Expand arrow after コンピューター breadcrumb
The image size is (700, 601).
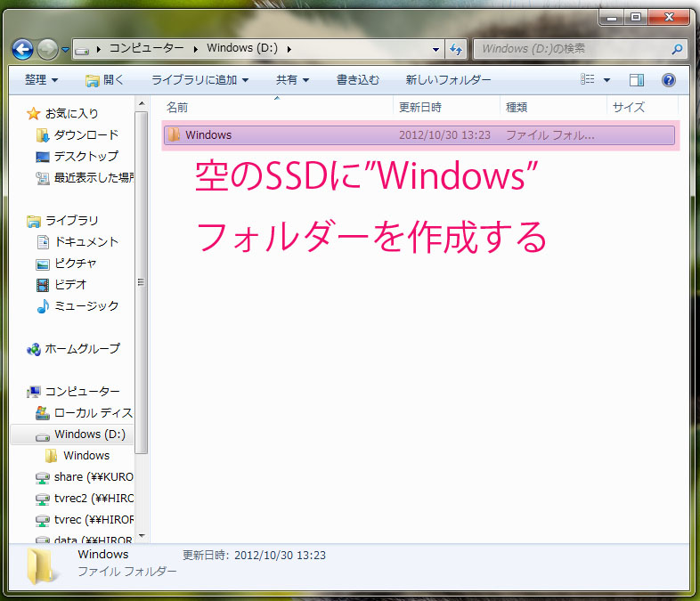coord(196,49)
